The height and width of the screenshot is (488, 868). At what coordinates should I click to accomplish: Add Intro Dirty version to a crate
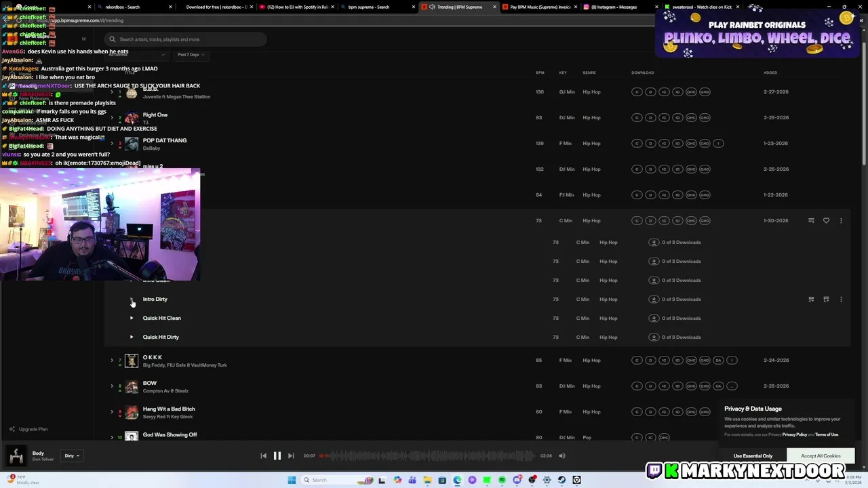coord(826,299)
